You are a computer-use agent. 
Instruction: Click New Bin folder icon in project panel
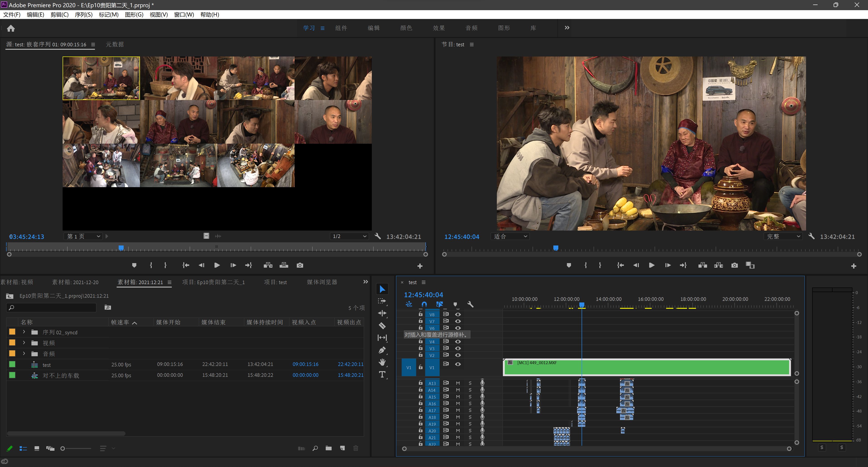(x=328, y=448)
